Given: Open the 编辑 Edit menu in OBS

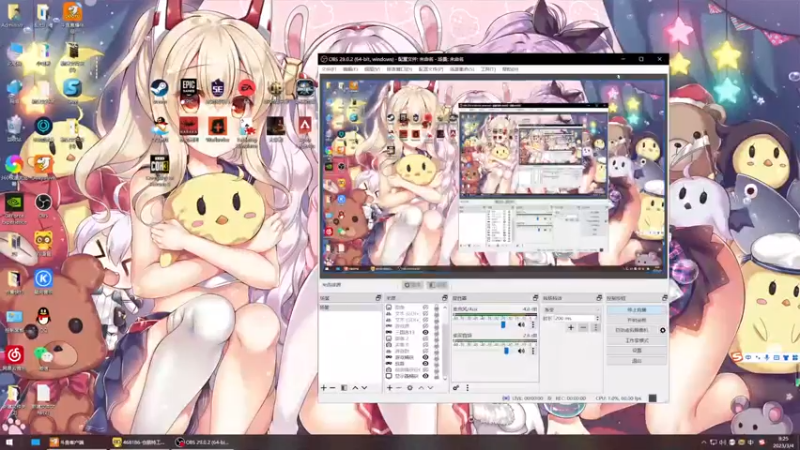Looking at the screenshot, I should [350, 69].
